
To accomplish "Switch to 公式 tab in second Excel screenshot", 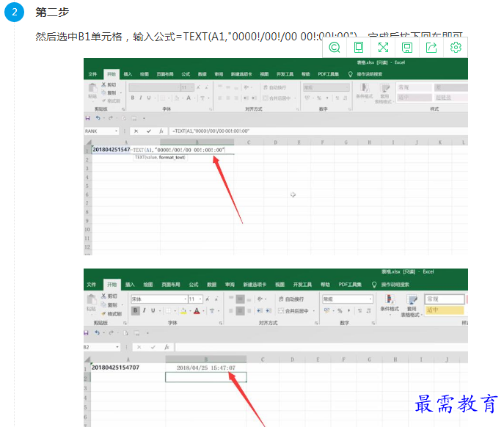I will (194, 285).
